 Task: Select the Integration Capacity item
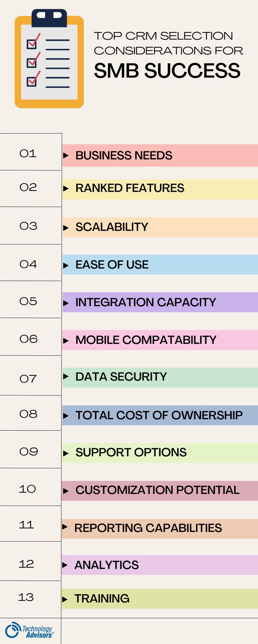pos(145,302)
